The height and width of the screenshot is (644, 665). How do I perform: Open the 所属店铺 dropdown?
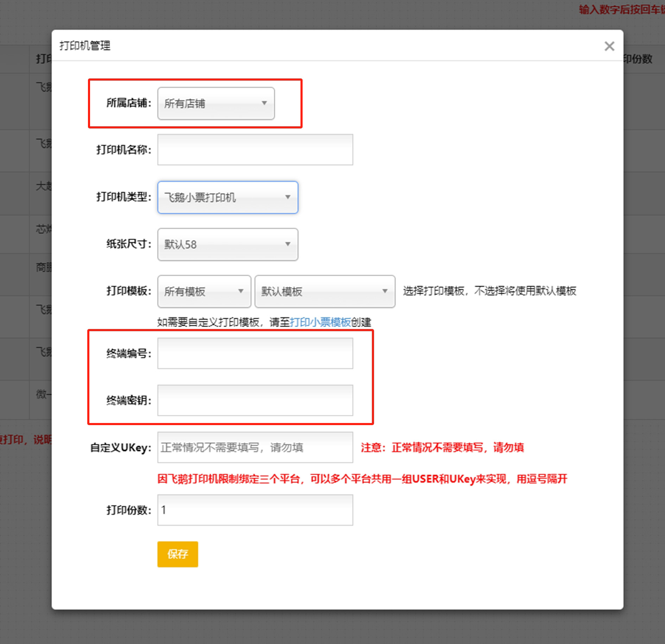[x=216, y=103]
